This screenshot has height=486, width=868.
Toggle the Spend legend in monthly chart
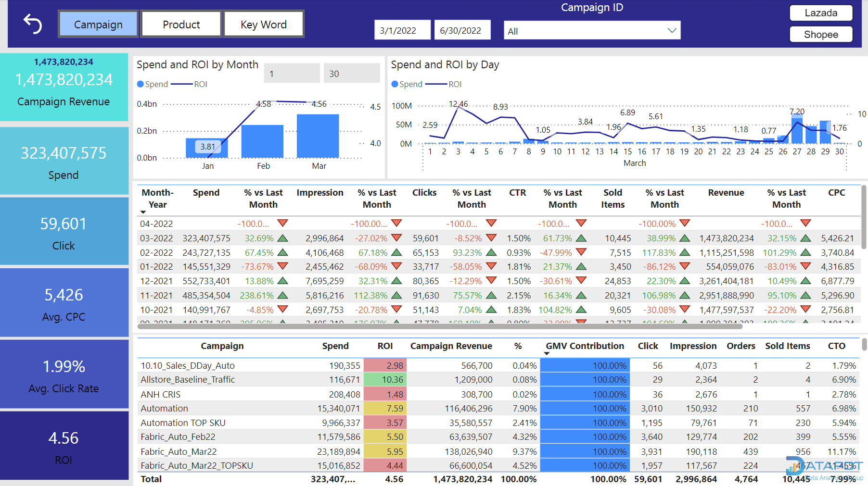pos(153,84)
